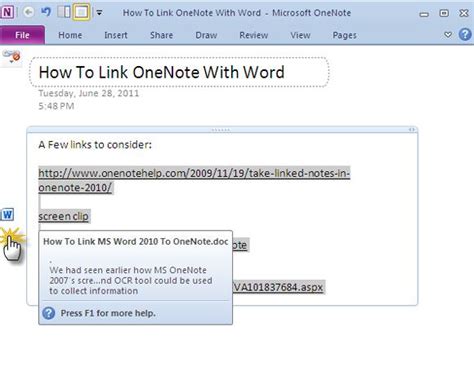The image size is (474, 376).
Task: Toggle Full Page View button
Action: pos(81,12)
